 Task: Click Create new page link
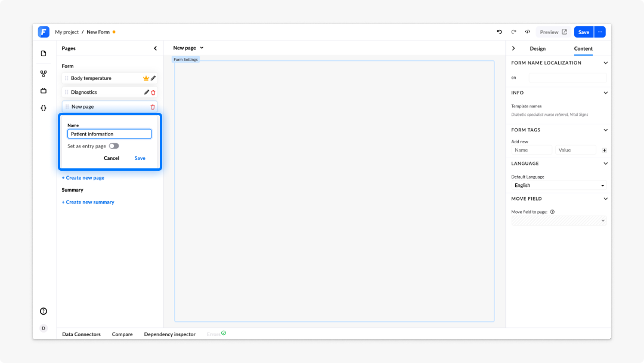[83, 178]
